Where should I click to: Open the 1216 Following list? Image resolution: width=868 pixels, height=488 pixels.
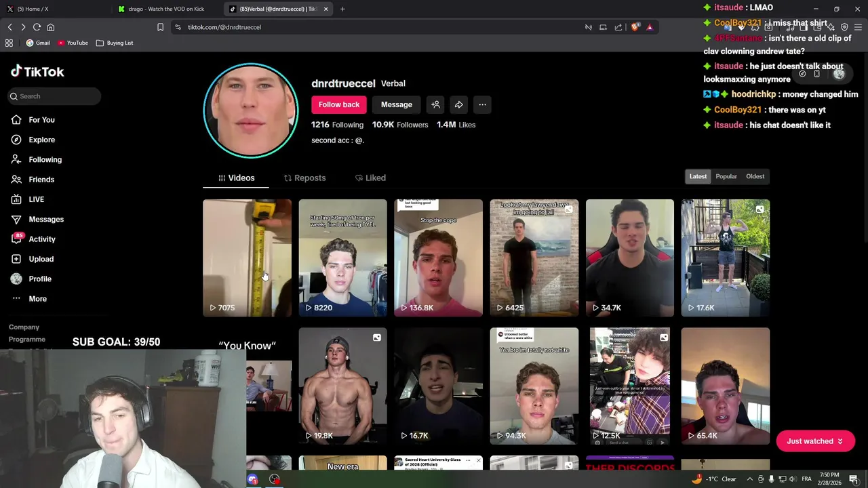[337, 125]
